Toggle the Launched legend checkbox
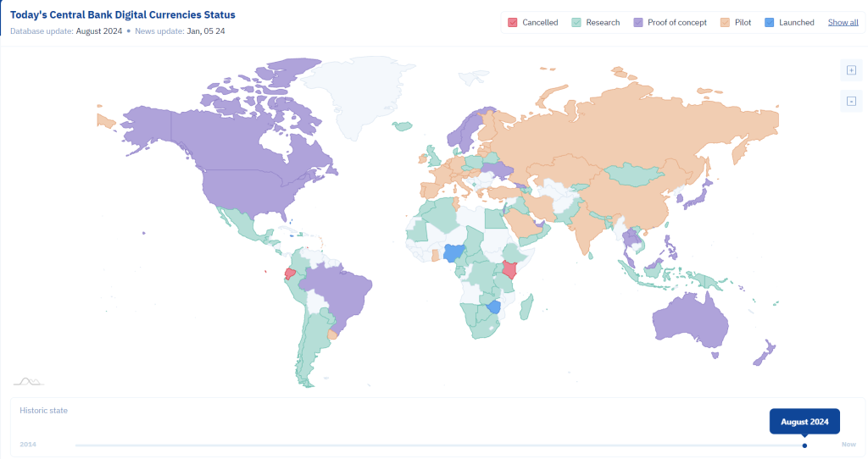 [x=770, y=23]
